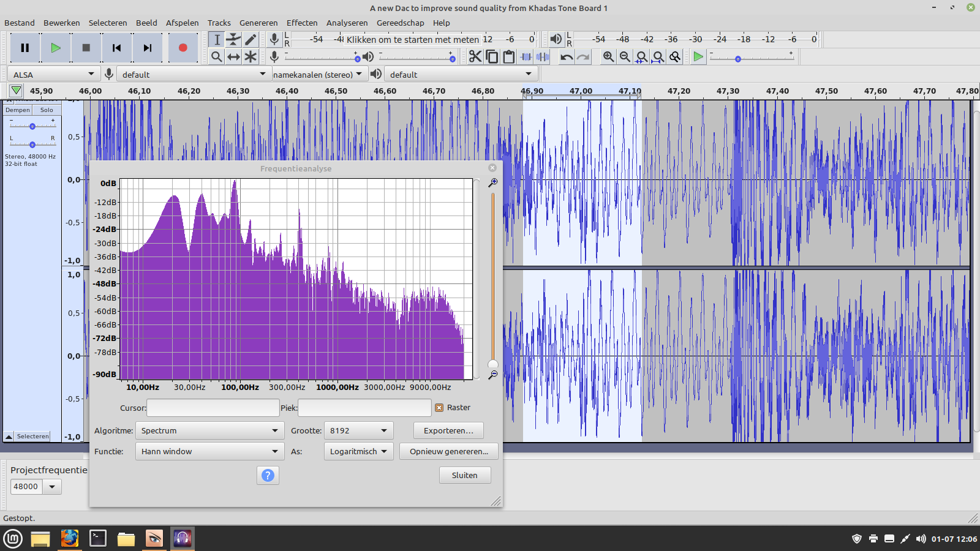Stop playback with the Stop button
Screen dimensions: 980x551
click(86, 48)
